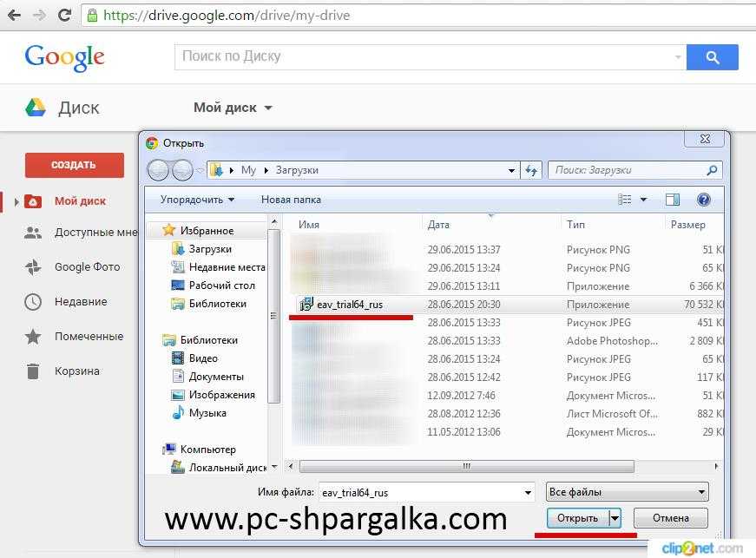Open Мой диск link in the Drive sidebar

(x=80, y=201)
